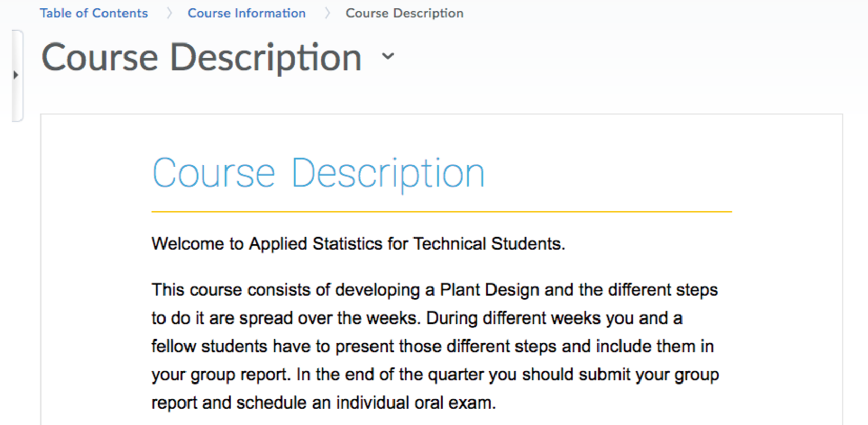Click chevron separator after Table of Contents
The height and width of the screenshot is (425, 868).
point(169,13)
